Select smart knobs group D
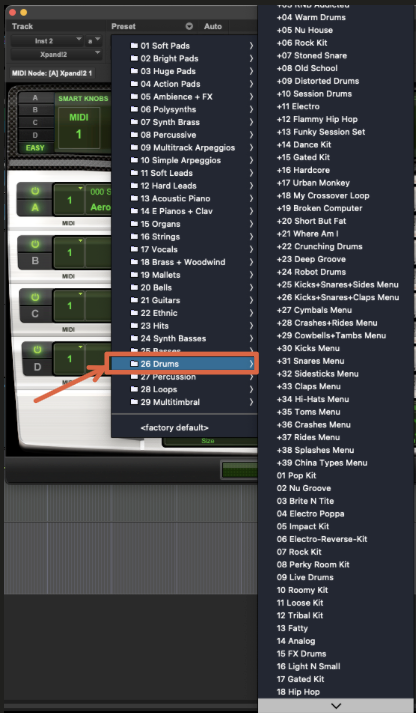Viewport: 416px width, 713px height. coord(35,135)
